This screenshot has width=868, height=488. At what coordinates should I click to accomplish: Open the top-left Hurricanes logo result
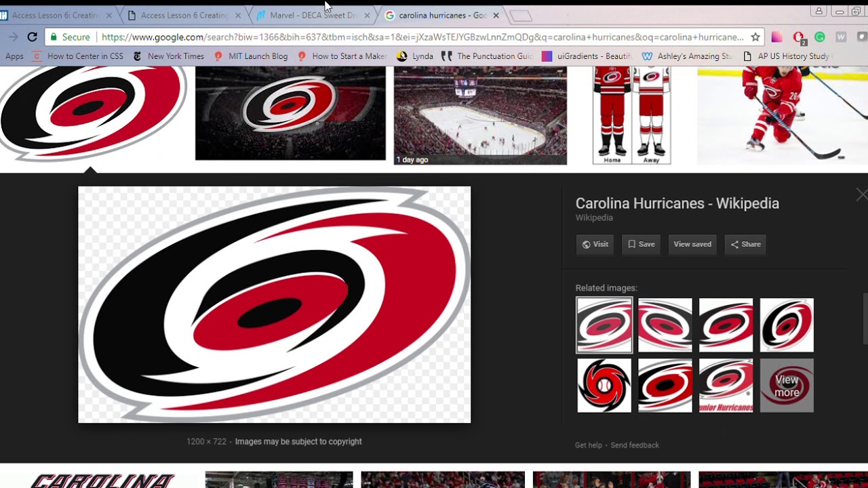(x=94, y=113)
